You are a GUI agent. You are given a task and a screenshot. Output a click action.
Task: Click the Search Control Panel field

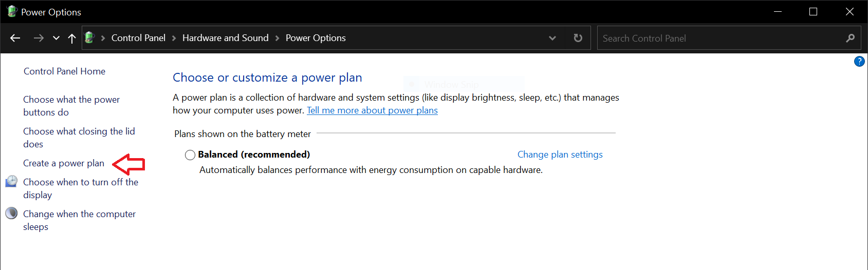pos(722,38)
